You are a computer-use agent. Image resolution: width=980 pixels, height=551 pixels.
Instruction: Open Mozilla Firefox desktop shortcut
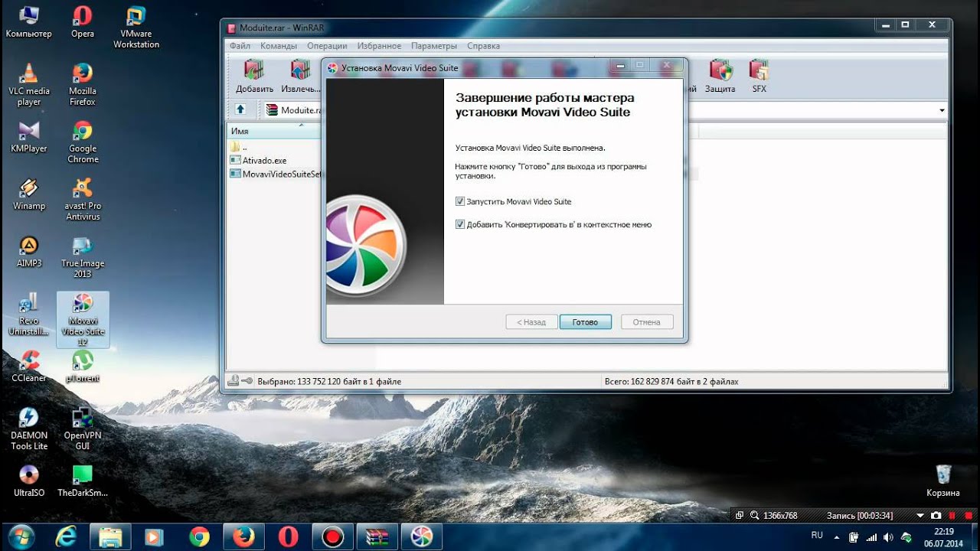83,85
